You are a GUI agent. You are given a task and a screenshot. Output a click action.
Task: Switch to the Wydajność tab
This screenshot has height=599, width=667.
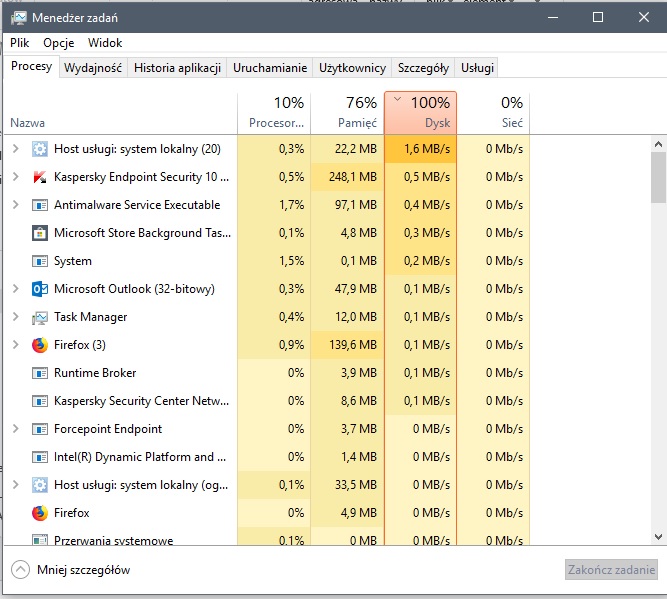93,68
